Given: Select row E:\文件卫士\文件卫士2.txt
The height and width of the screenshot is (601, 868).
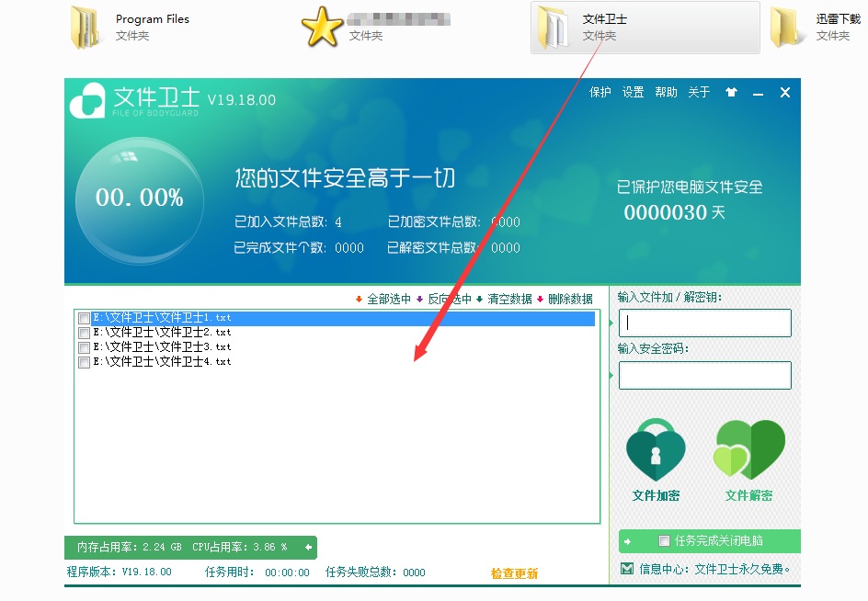Looking at the screenshot, I should [162, 333].
